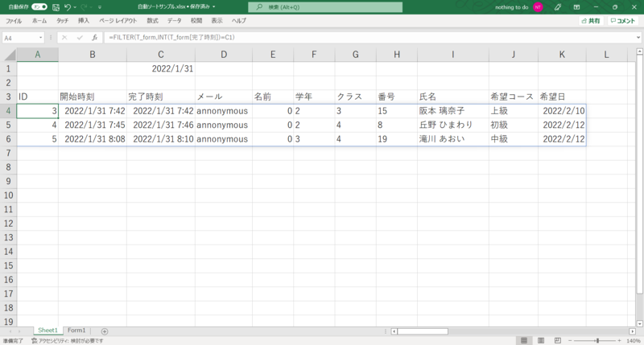644x345 pixels.
Task: Open the Name Box dropdown arrow
Action: point(41,38)
